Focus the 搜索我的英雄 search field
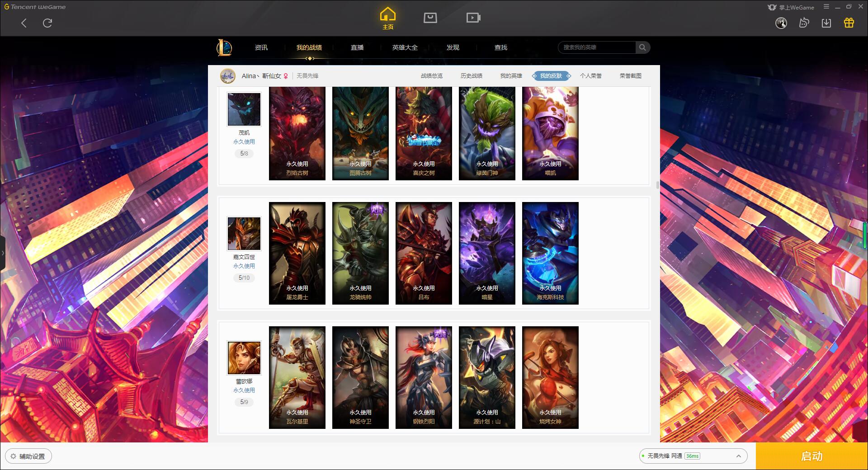Image resolution: width=868 pixels, height=470 pixels. point(597,47)
